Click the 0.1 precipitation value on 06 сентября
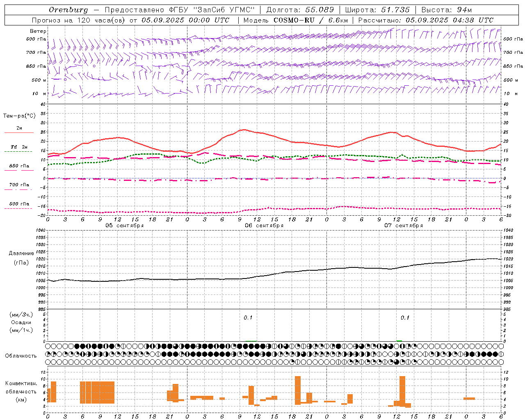This screenshot has height=420, width=525. coord(248,318)
